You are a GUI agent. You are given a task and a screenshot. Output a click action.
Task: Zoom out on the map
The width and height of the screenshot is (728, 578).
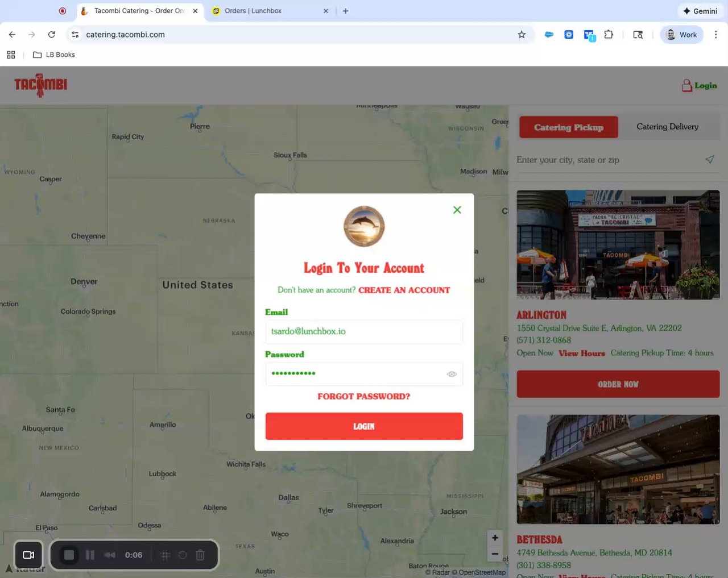pyautogui.click(x=495, y=554)
